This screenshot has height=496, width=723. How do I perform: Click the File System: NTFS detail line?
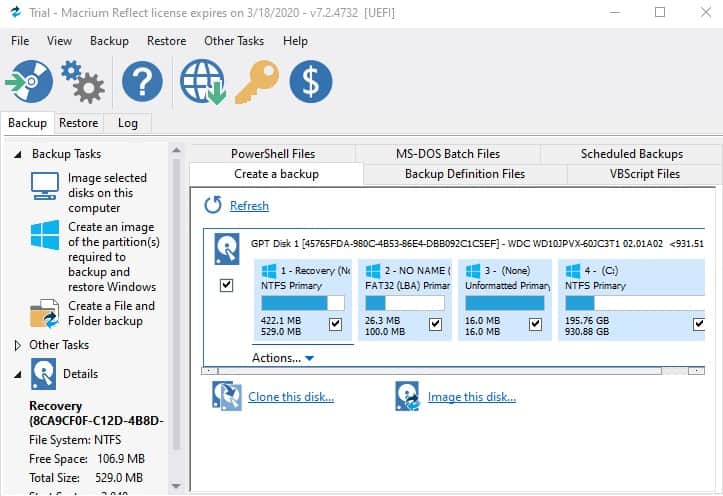[75, 440]
